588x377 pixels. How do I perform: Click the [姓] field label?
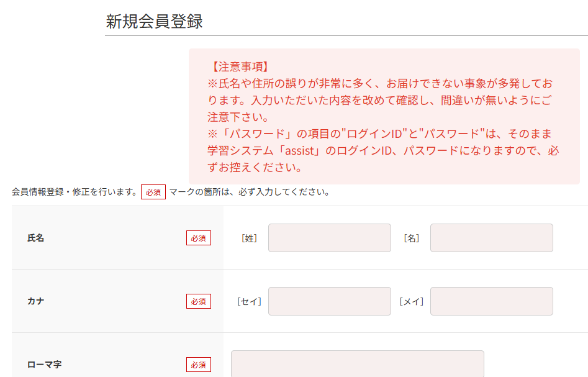point(249,238)
